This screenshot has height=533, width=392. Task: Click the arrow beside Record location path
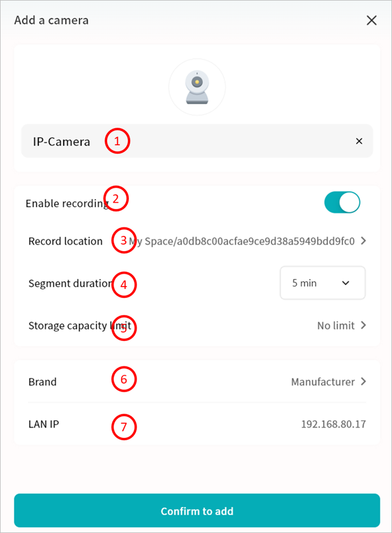(x=363, y=241)
